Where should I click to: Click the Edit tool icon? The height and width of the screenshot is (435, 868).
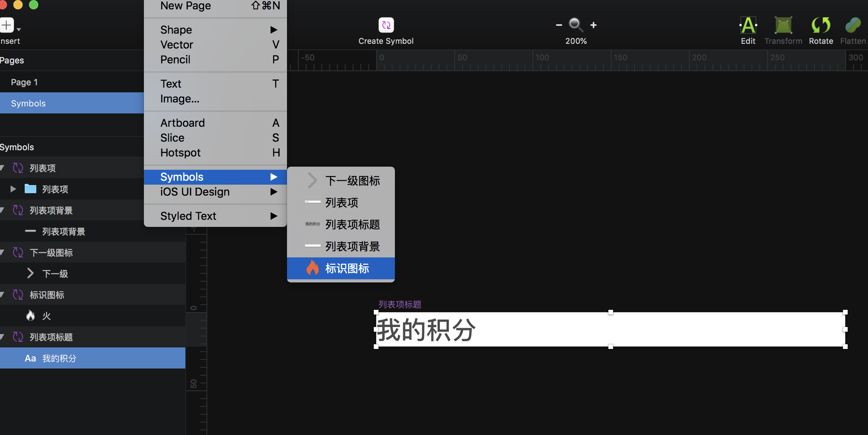[748, 25]
